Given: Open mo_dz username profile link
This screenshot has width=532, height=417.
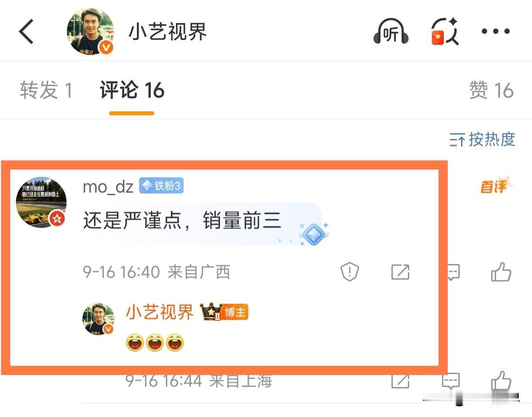Looking at the screenshot, I should coord(108,186).
